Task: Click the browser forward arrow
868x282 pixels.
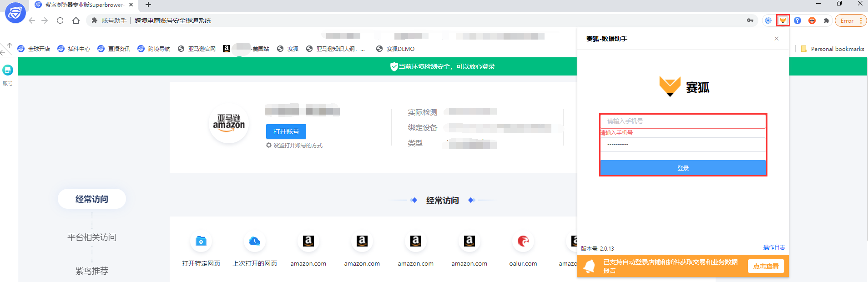Action: coord(45,20)
